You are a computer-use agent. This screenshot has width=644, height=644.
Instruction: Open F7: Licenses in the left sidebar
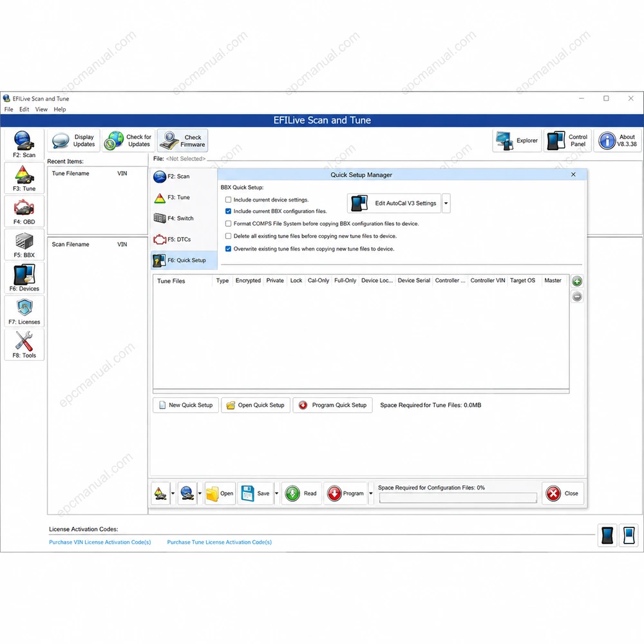click(x=24, y=311)
